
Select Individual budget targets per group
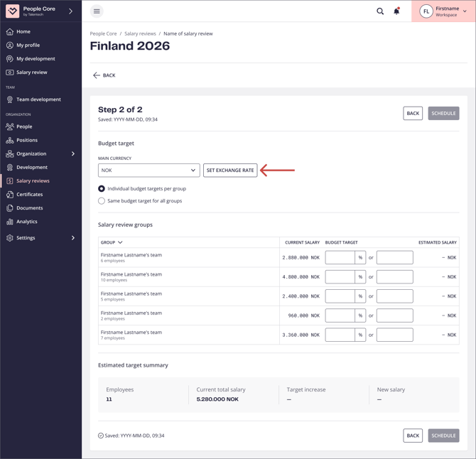click(x=102, y=189)
